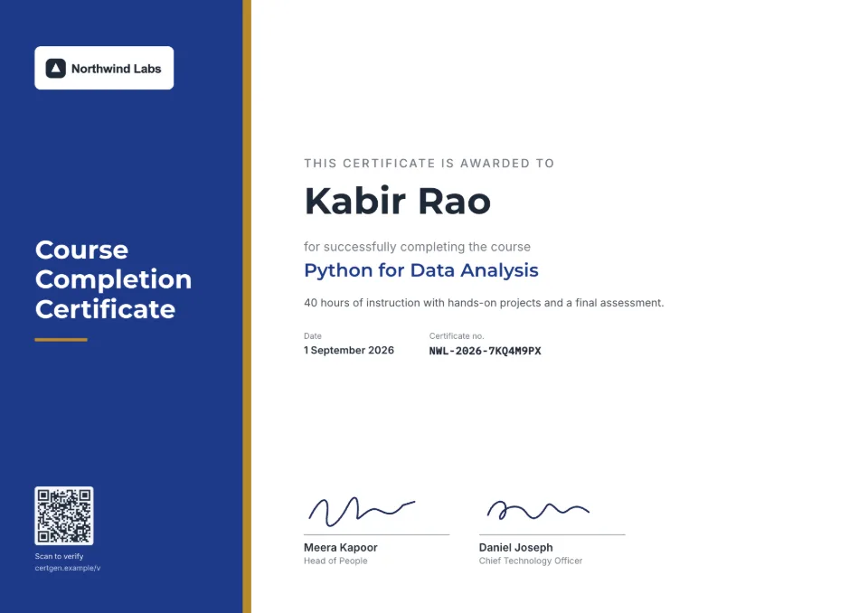Click the Northwind Labs triangle logo icon

(x=55, y=69)
